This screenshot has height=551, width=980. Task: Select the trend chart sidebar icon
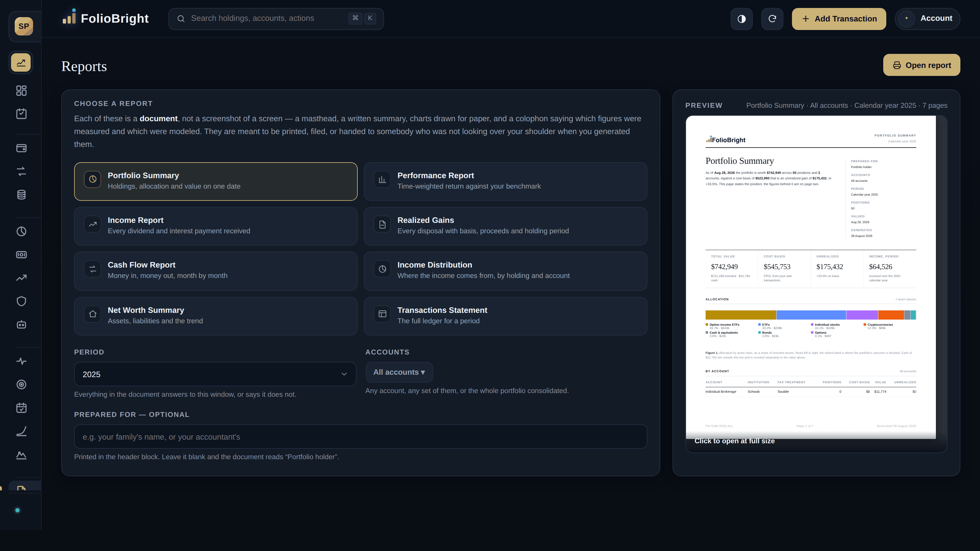(x=21, y=63)
